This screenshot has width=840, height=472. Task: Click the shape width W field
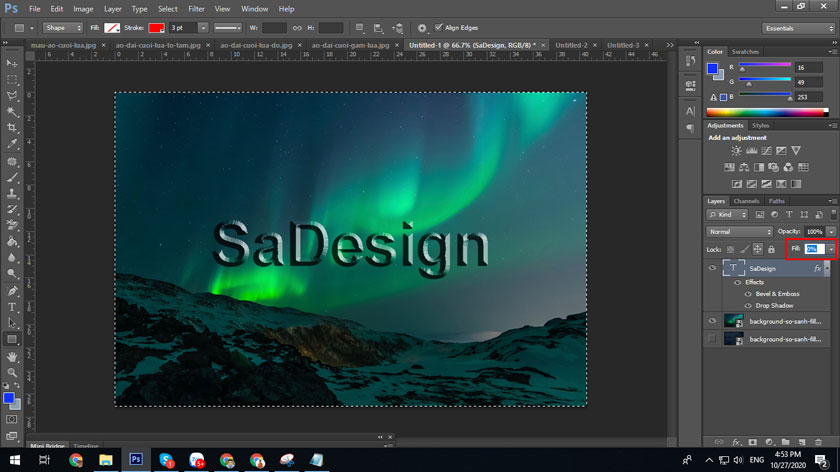coord(274,28)
